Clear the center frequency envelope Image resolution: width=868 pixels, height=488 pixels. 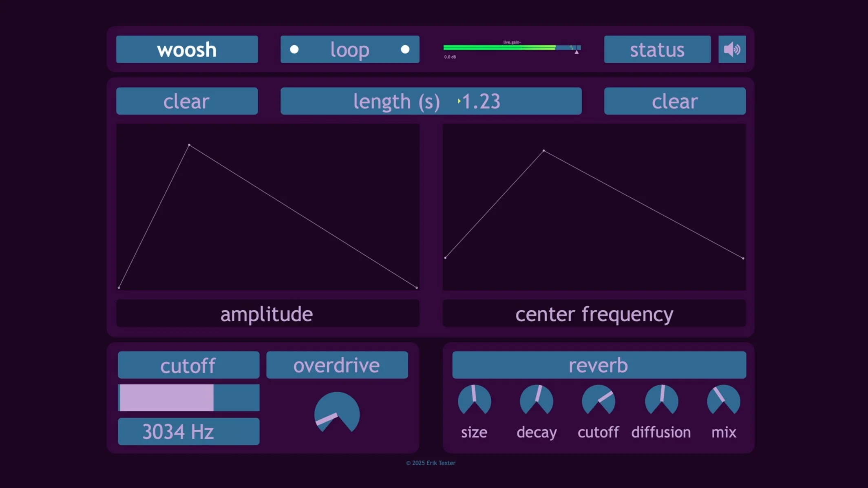(674, 101)
